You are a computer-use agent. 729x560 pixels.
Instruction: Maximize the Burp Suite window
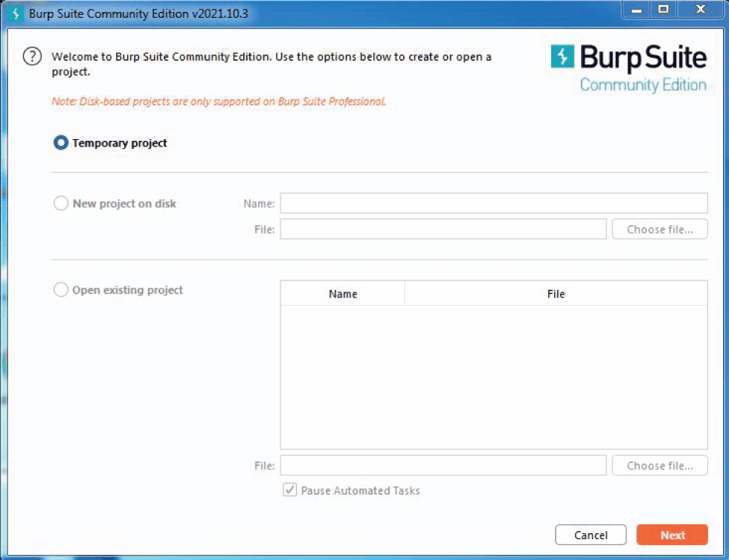pyautogui.click(x=664, y=10)
